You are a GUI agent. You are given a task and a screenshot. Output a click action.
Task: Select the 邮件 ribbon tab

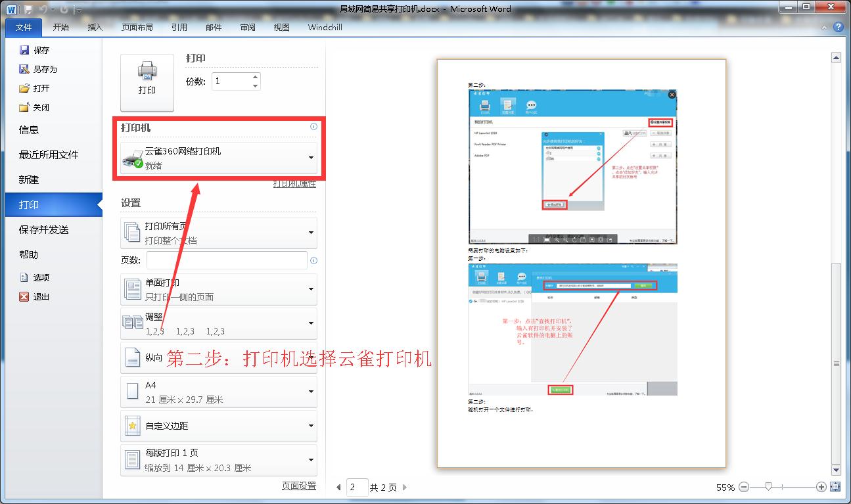tap(214, 28)
